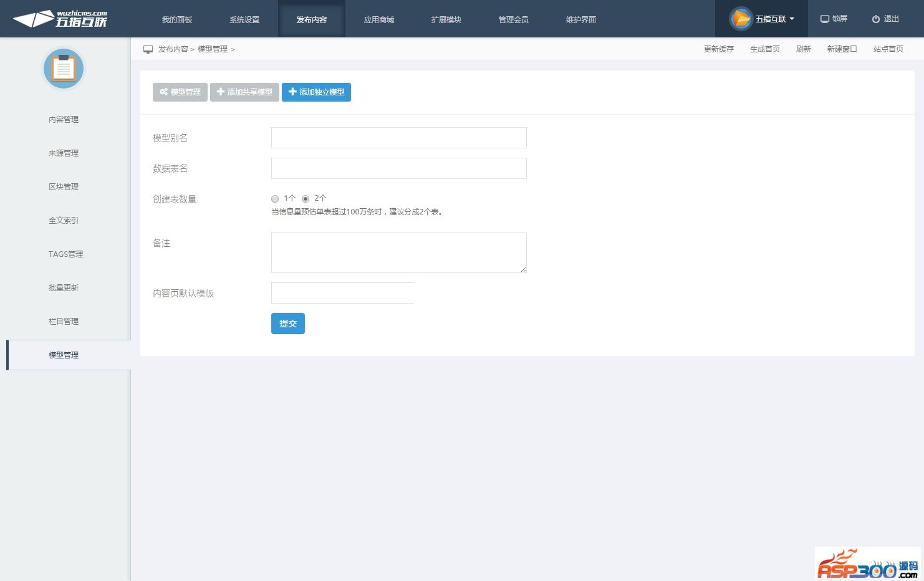The width and height of the screenshot is (924, 581).
Task: Go to 批量更新 in the sidebar
Action: (x=64, y=287)
